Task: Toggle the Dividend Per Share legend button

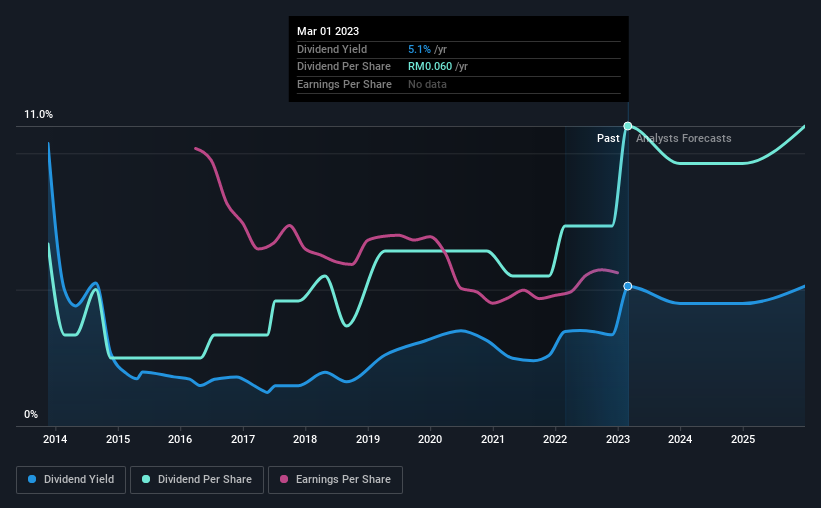Action: click(x=197, y=480)
